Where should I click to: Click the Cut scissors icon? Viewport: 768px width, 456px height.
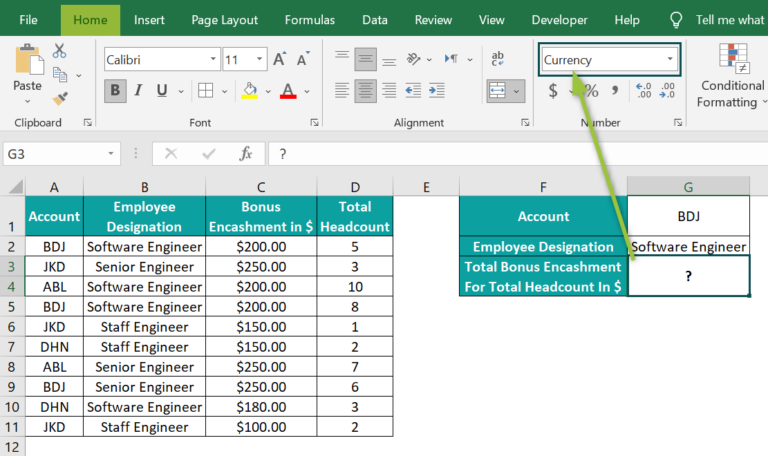(x=60, y=51)
